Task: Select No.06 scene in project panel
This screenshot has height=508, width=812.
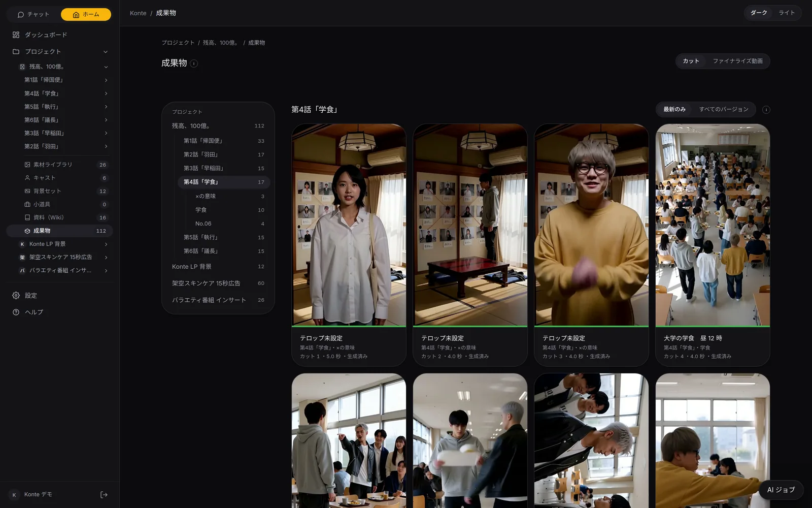Action: pyautogui.click(x=229, y=224)
